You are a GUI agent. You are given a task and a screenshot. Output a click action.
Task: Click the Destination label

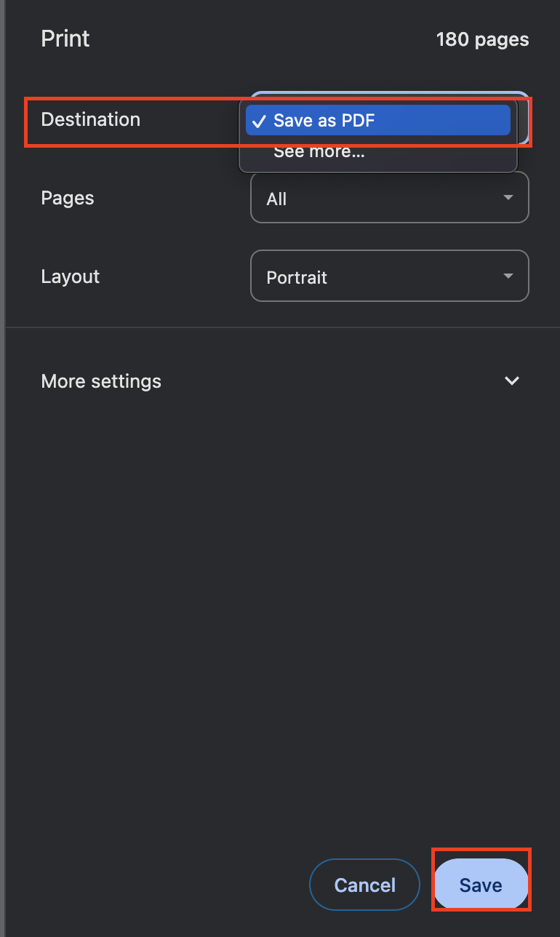click(91, 119)
